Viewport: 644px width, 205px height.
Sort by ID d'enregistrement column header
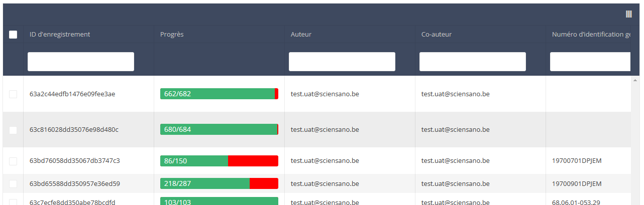(x=60, y=35)
